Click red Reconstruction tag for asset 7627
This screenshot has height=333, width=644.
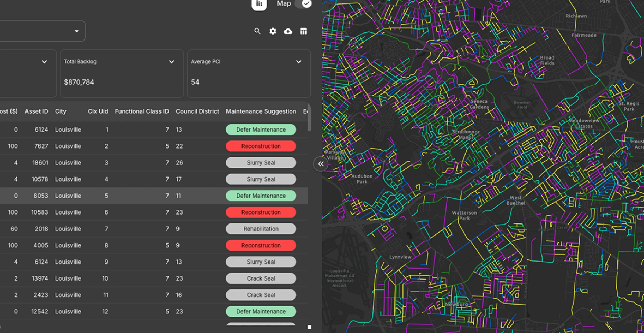tap(261, 146)
